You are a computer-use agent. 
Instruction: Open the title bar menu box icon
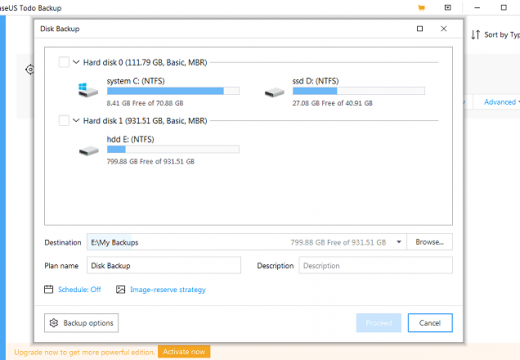click(x=448, y=7)
